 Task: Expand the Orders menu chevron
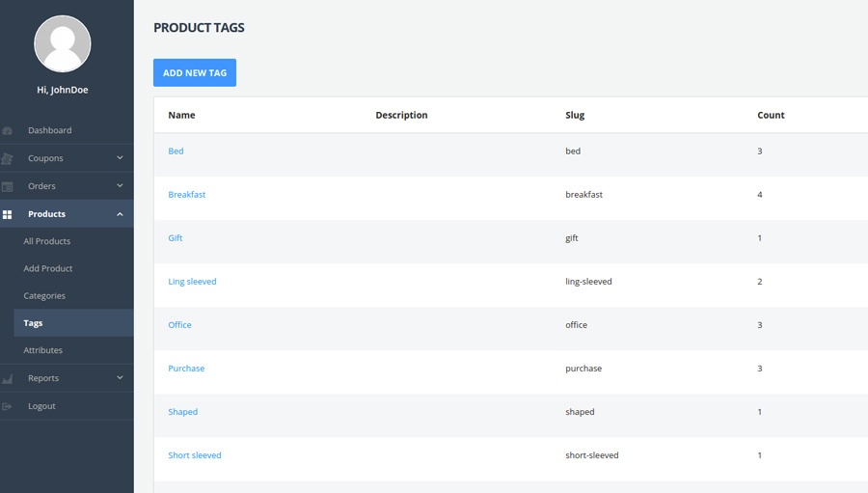[x=120, y=186]
